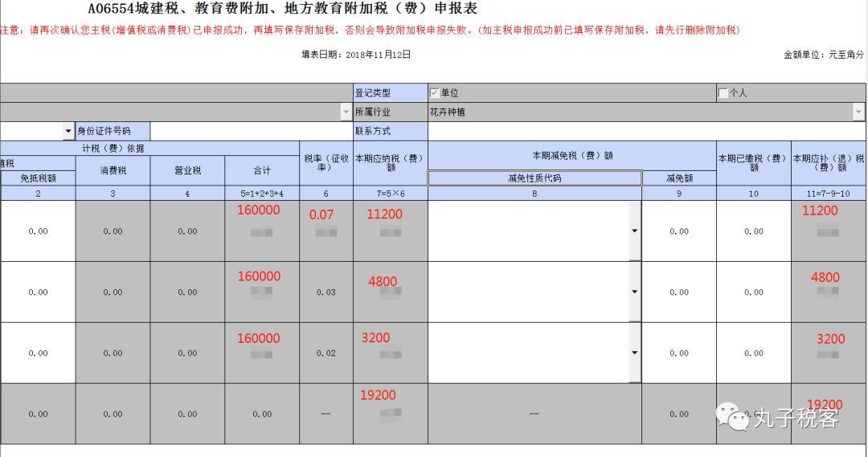Image resolution: width=868 pixels, height=457 pixels.
Task: Click the 身份证件号码 input field
Action: (x=251, y=131)
